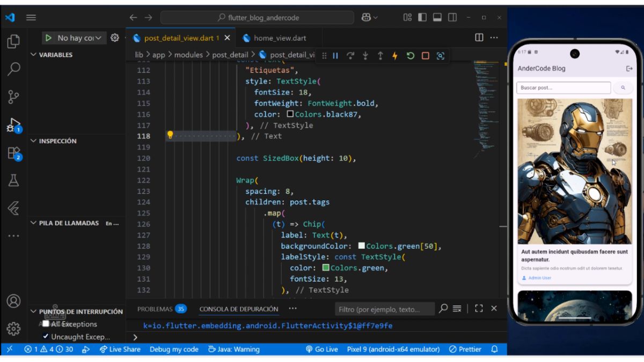
Task: Click Pixel 9 device selector in status bar
Action: [393, 349]
